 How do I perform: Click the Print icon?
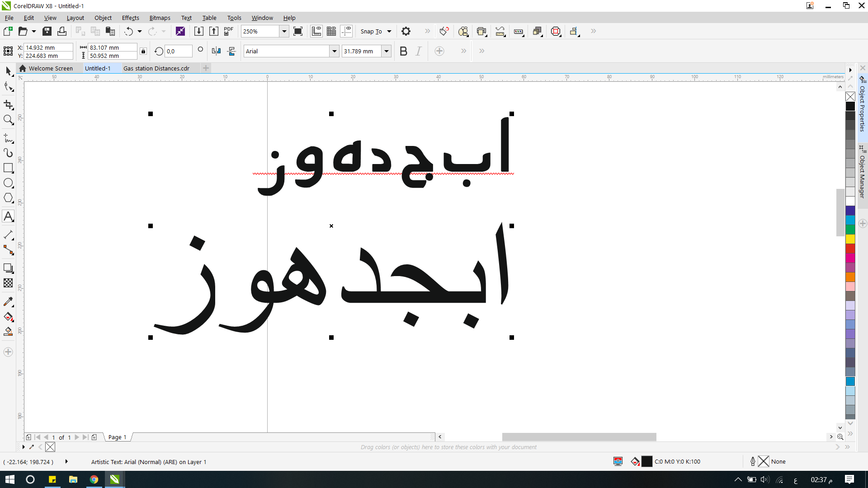(62, 31)
